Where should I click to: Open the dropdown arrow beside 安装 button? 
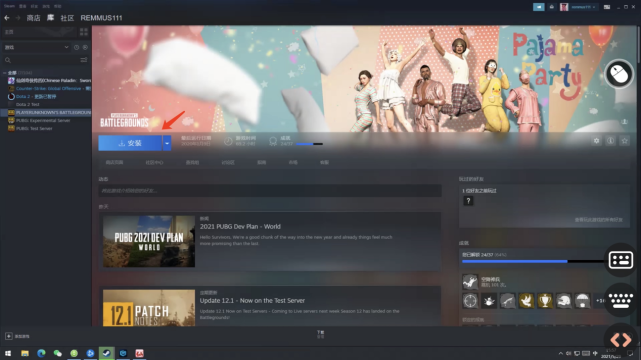167,143
